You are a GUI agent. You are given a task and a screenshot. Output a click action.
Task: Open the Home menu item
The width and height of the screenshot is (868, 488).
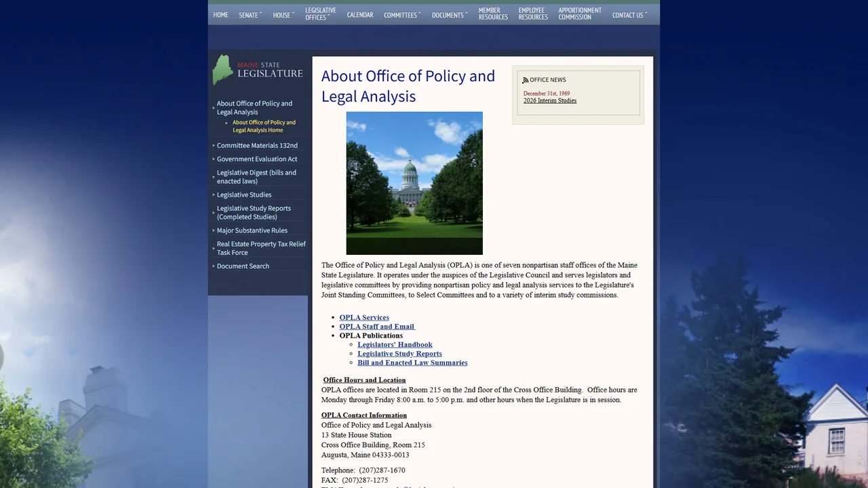point(220,15)
